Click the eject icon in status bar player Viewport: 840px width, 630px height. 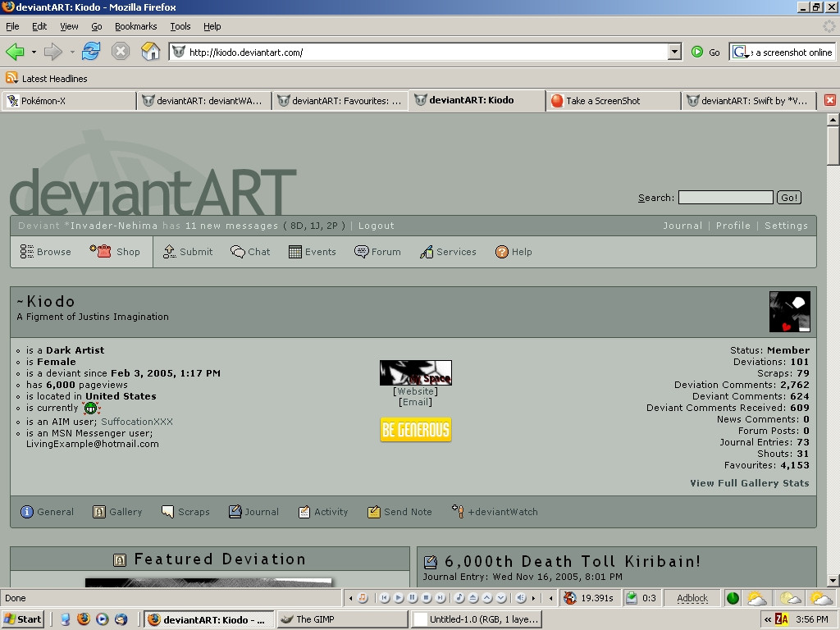tap(473, 598)
